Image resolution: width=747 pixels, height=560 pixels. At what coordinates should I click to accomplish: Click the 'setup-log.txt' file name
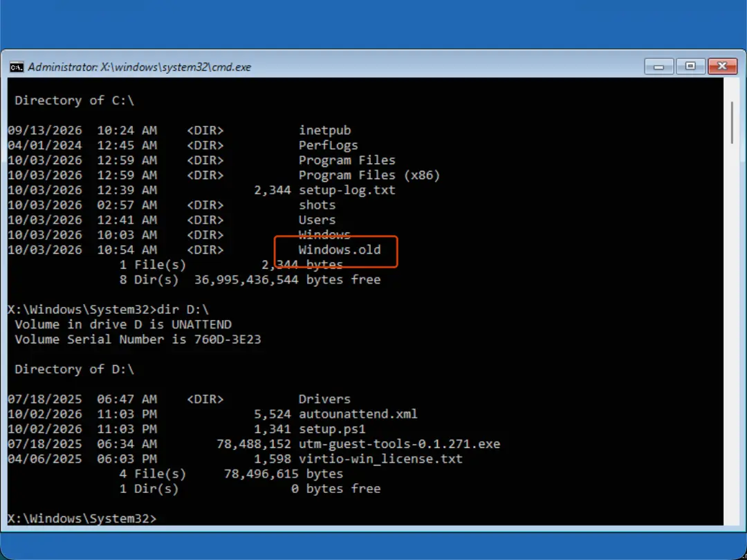(347, 190)
